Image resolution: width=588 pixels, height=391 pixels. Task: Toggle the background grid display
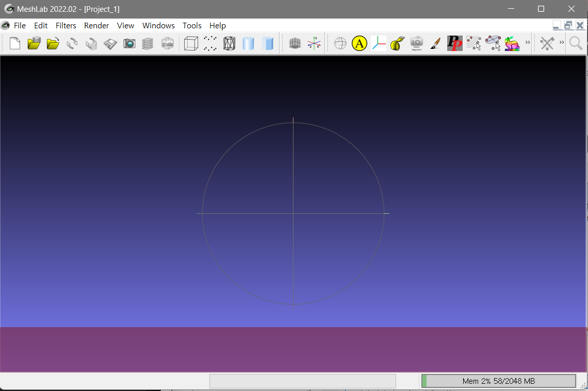[295, 44]
